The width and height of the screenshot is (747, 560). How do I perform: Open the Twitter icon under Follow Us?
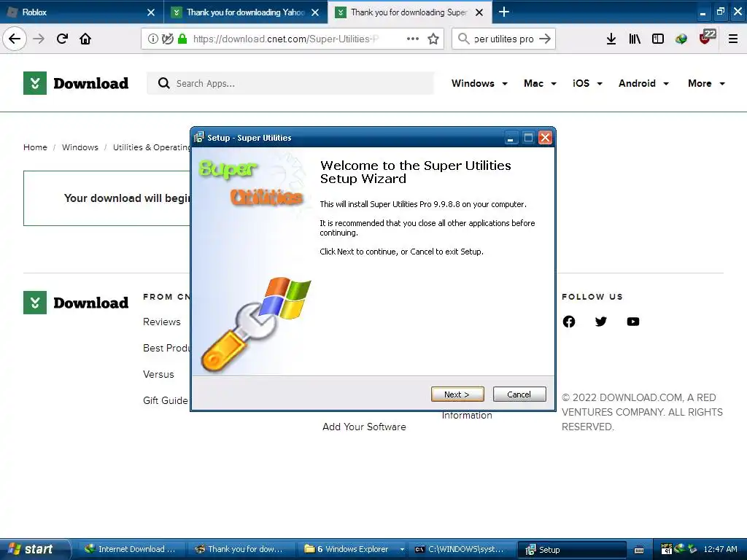click(x=601, y=322)
